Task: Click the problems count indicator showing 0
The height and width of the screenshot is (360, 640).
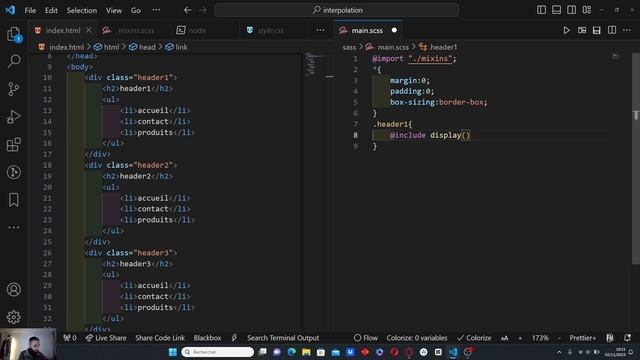Action: pyautogui.click(x=70, y=338)
